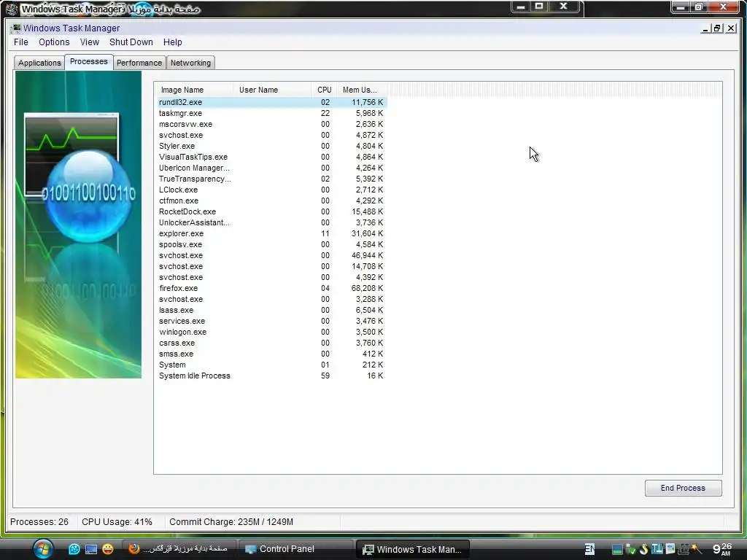Switch to the Networking tab
Viewport: 747px width, 560px height.
(x=190, y=63)
